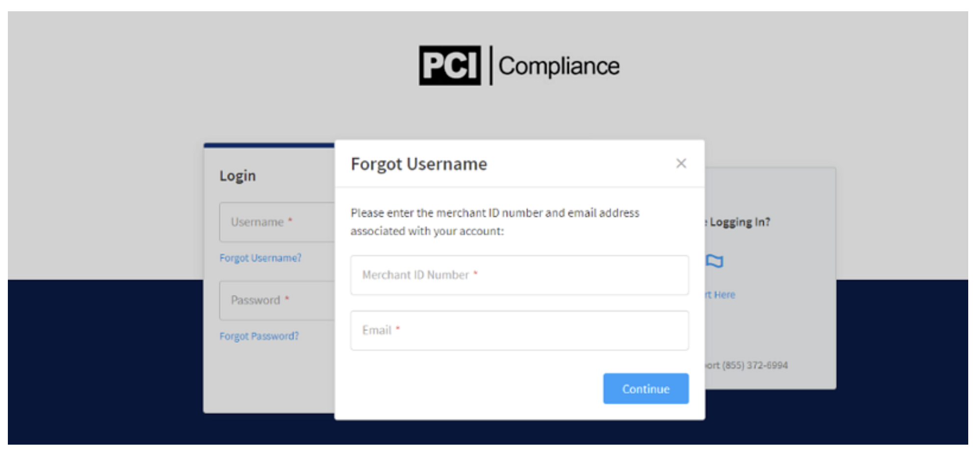Click the blue flag icon

(x=715, y=261)
